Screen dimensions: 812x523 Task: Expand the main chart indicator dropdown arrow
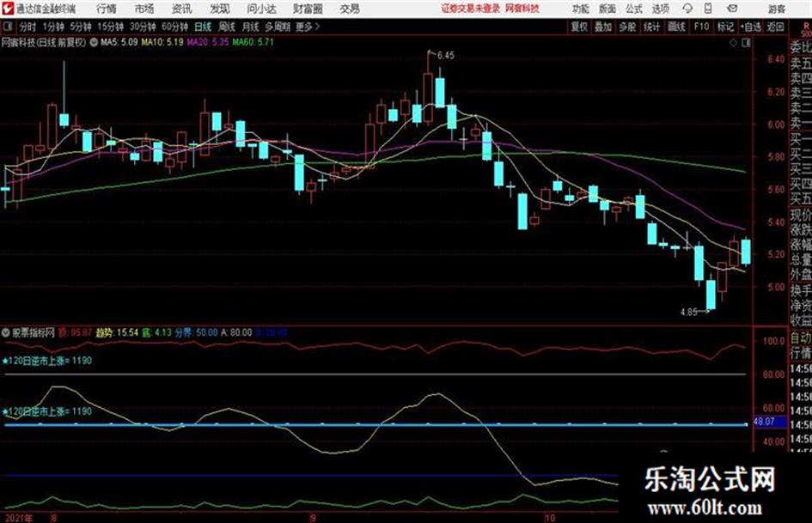click(94, 42)
